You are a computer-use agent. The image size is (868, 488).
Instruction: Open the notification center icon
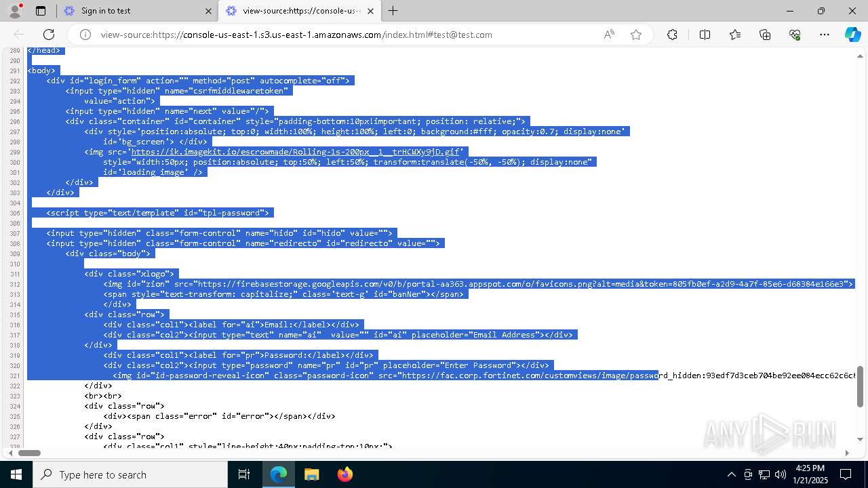coord(846,474)
